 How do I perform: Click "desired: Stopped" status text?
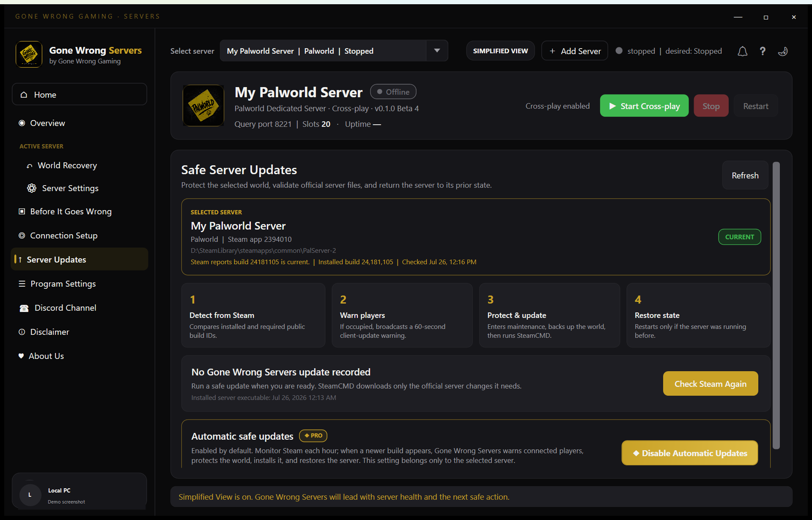694,51
